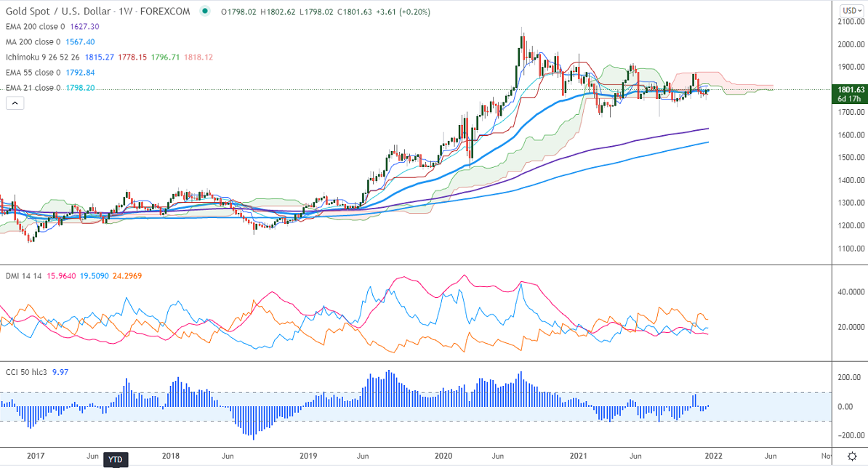Screen dimensions: 868x468
Task: Click the current price tag 1801.63
Action: [849, 94]
